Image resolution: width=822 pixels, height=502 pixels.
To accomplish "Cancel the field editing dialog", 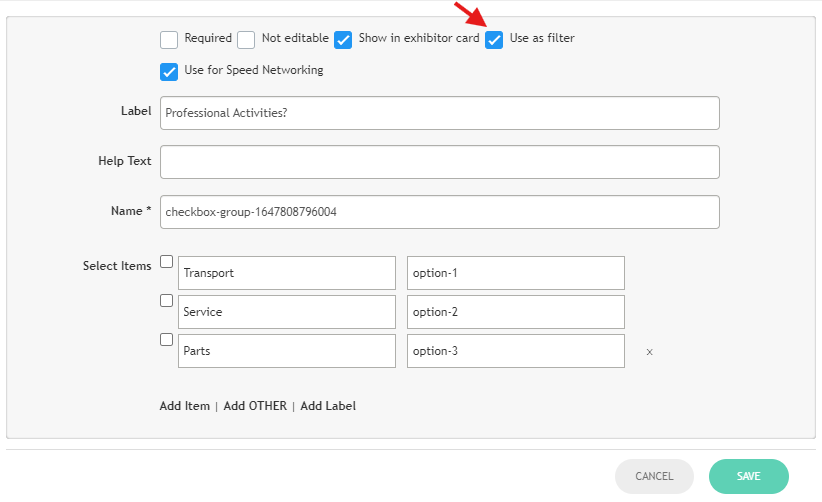I will click(x=654, y=477).
